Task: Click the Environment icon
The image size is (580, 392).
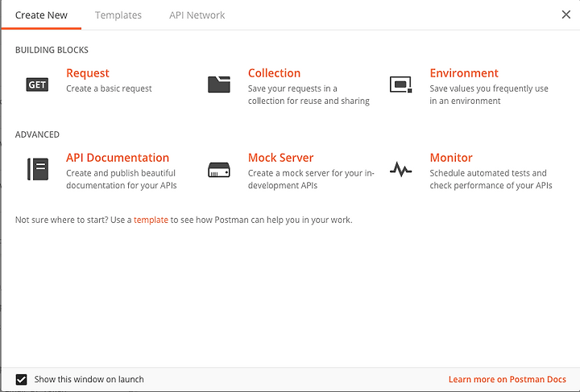Action: [400, 85]
